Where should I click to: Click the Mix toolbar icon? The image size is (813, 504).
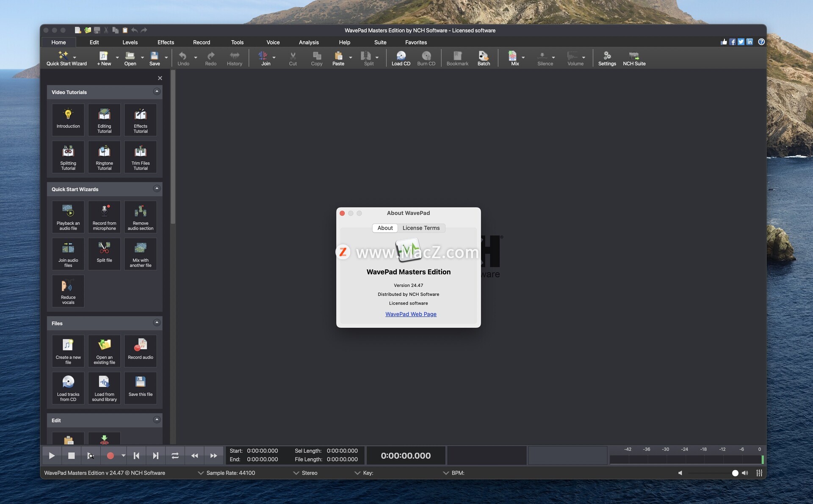coord(514,58)
